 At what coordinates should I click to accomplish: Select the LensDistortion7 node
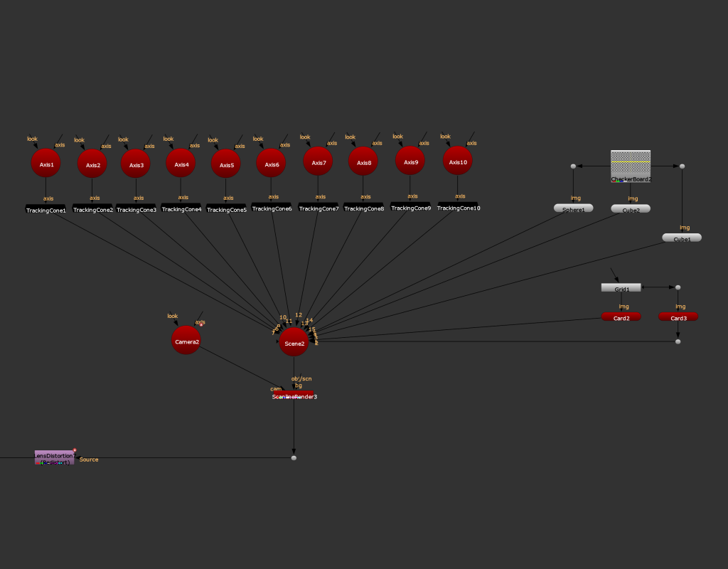[54, 457]
